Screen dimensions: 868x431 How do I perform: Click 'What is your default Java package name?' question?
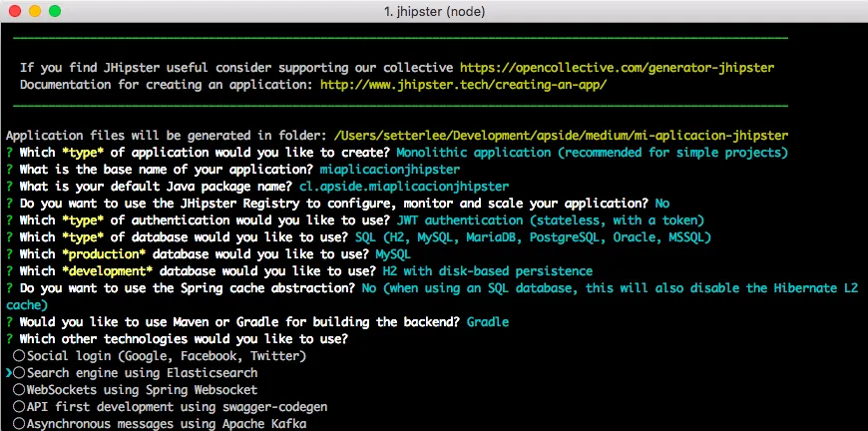pos(156,187)
